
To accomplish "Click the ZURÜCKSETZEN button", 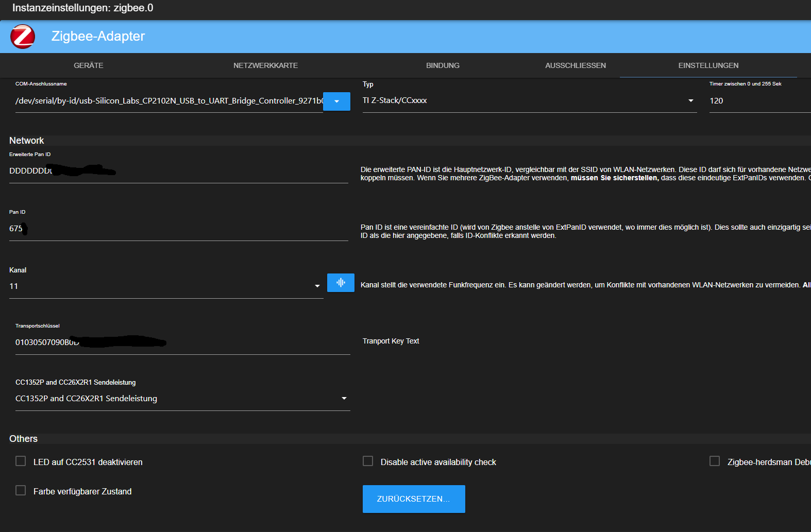I will [x=414, y=499].
